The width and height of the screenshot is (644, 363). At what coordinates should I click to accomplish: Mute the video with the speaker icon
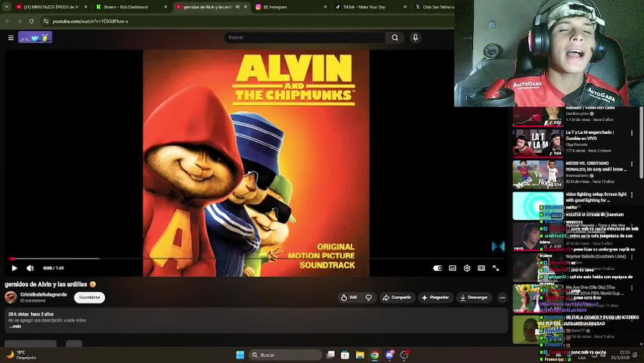(30, 268)
